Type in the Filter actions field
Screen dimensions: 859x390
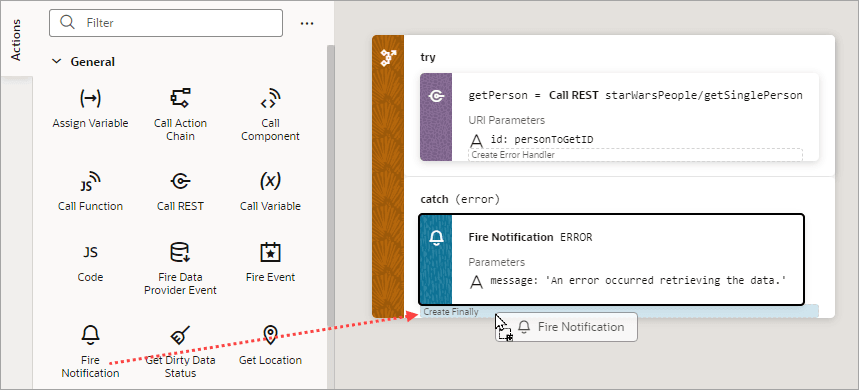166,23
